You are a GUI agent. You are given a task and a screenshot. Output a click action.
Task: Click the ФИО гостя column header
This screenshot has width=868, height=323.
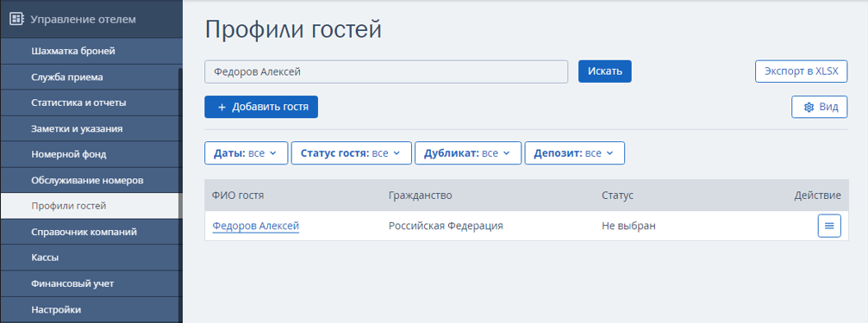[238, 196]
